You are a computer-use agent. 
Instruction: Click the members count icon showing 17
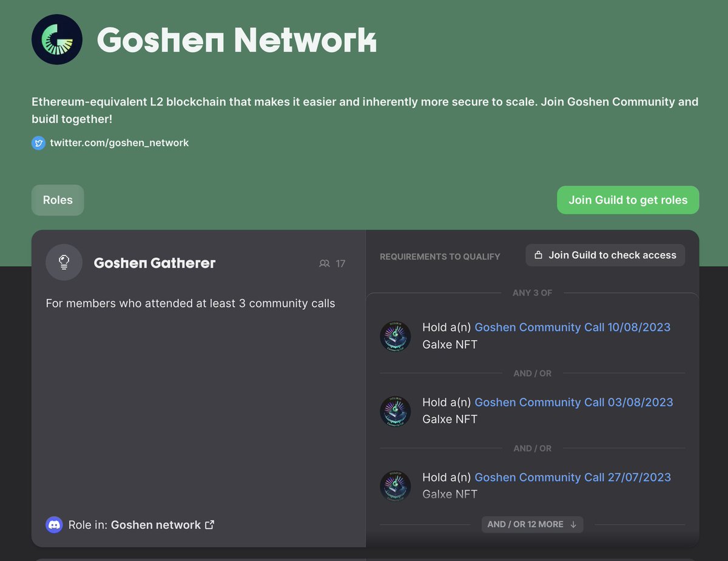point(325,263)
